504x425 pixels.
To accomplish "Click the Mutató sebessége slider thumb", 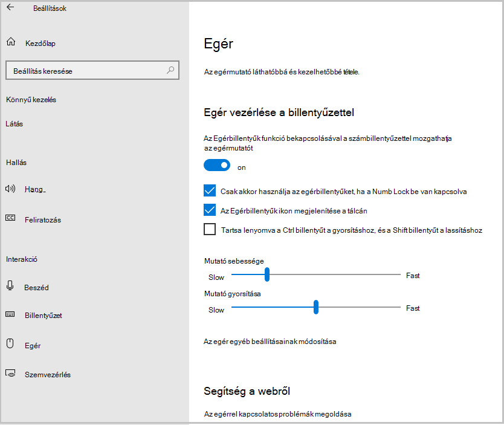I will (x=267, y=274).
